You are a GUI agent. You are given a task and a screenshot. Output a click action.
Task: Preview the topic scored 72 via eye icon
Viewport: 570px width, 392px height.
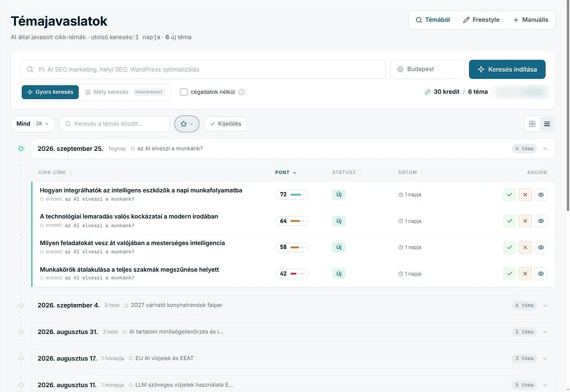click(541, 194)
